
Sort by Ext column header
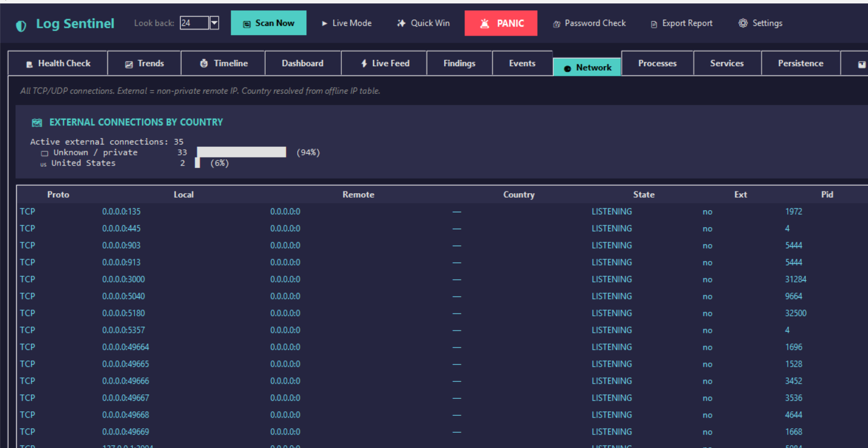click(740, 194)
